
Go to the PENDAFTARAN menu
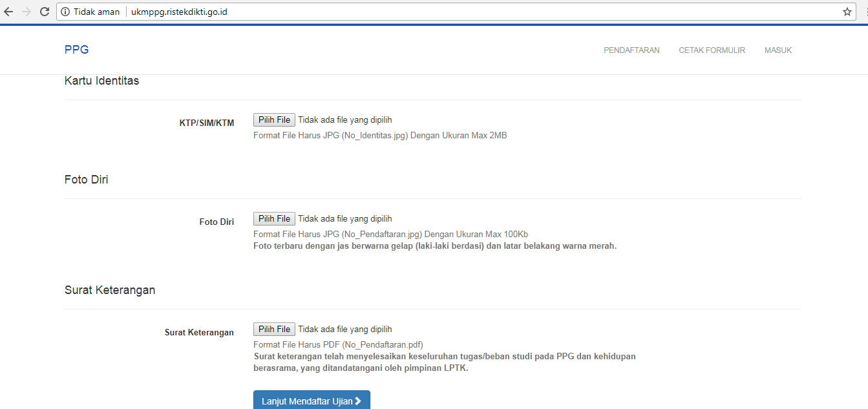[x=631, y=50]
